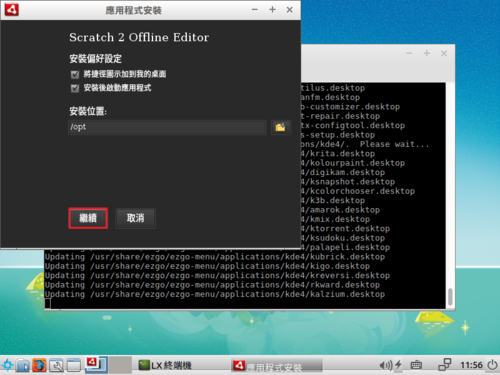This screenshot has width=500, height=375.
Task: Switch to 應用程式安裝 taskbar entry
Action: pyautogui.click(x=277, y=366)
